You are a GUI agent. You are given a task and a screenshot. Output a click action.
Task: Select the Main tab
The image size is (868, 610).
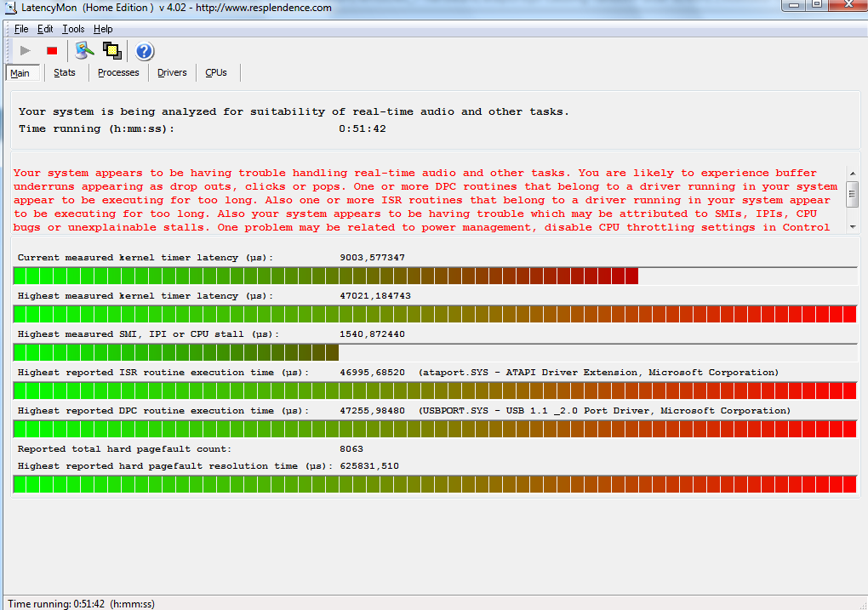click(20, 73)
